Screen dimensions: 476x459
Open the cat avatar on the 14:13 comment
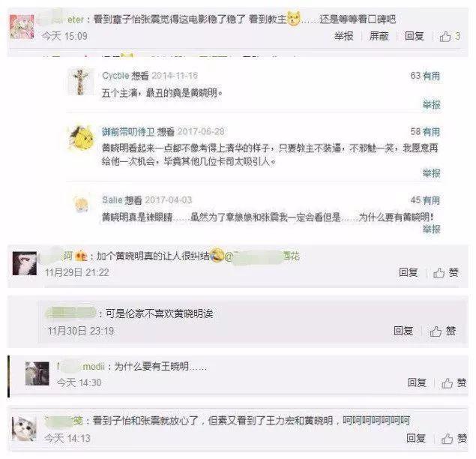pyautogui.click(x=24, y=429)
